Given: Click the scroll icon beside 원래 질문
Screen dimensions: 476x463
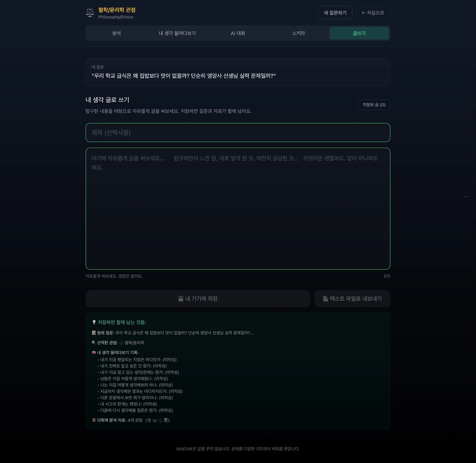Looking at the screenshot, I should 94,333.
